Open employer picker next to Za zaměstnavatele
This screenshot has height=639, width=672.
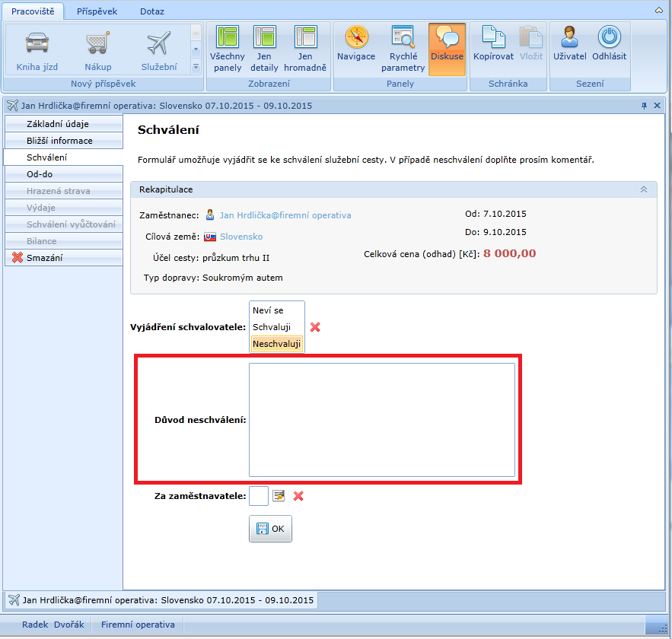point(279,496)
